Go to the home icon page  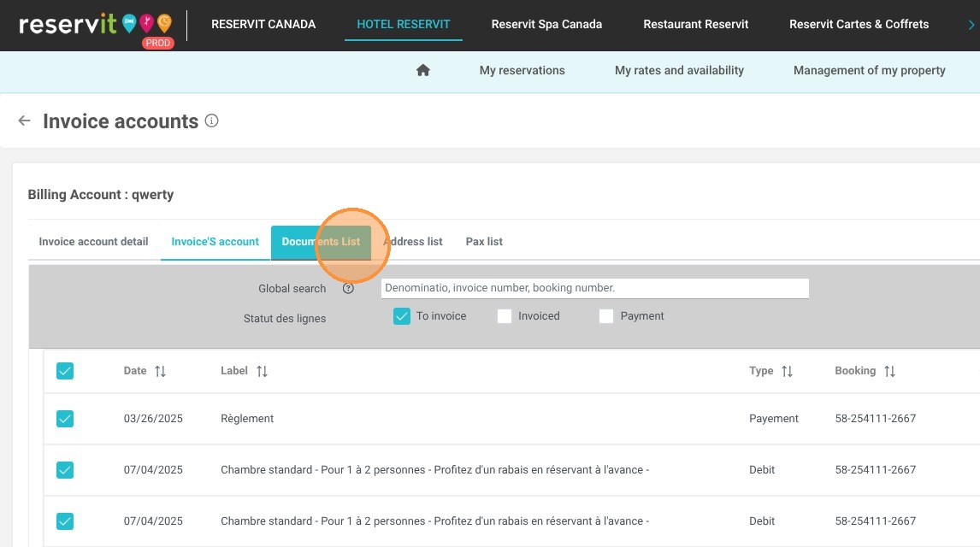click(x=423, y=70)
